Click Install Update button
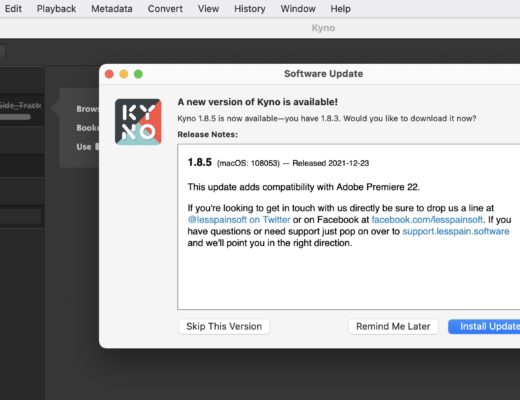The image size is (520, 400). [484, 326]
